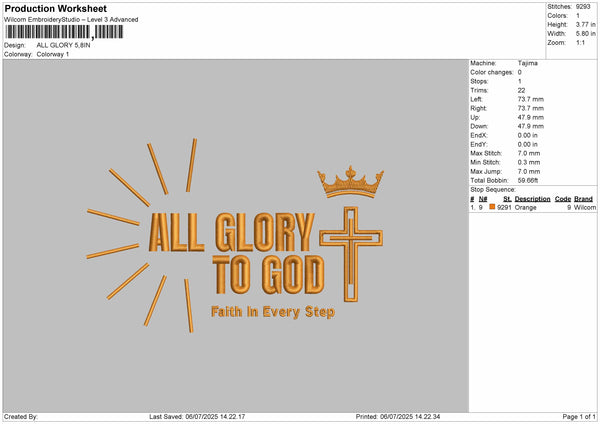Click the Machine Tajima entry

pos(504,63)
